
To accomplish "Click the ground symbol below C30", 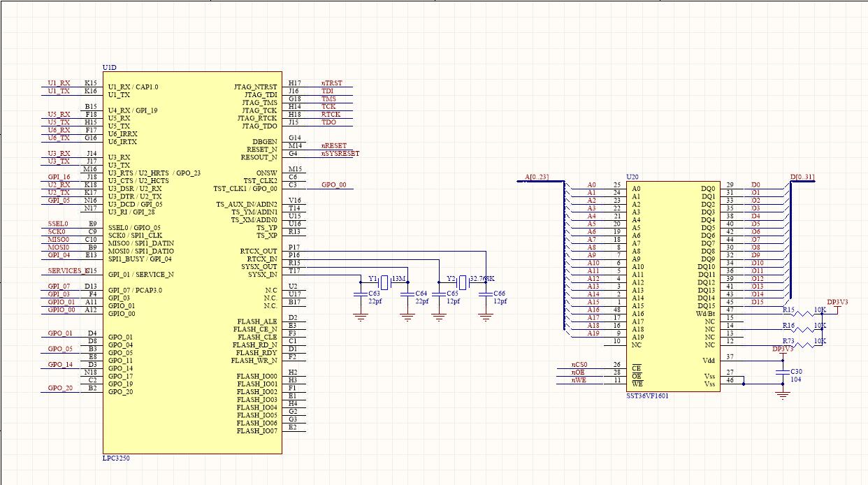I will [783, 396].
